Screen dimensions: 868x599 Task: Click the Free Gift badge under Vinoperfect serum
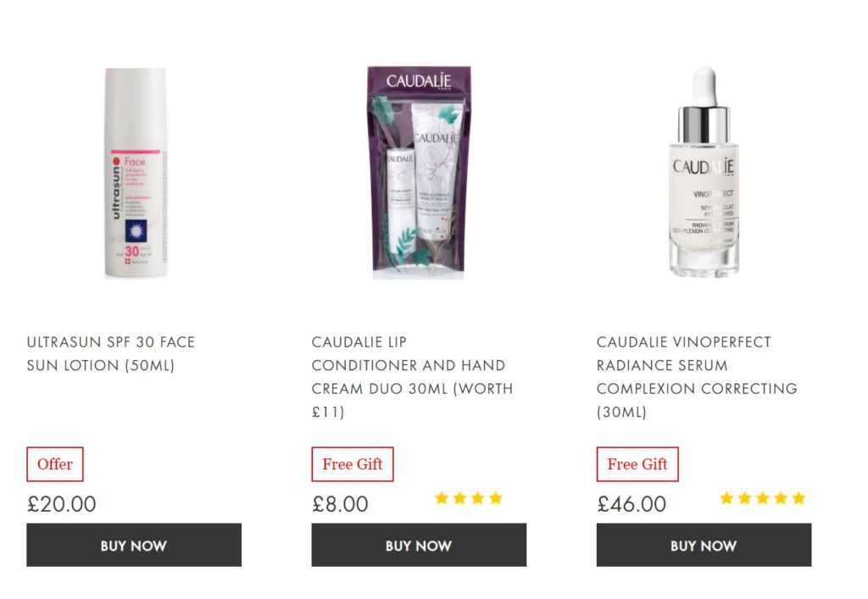coord(637,464)
